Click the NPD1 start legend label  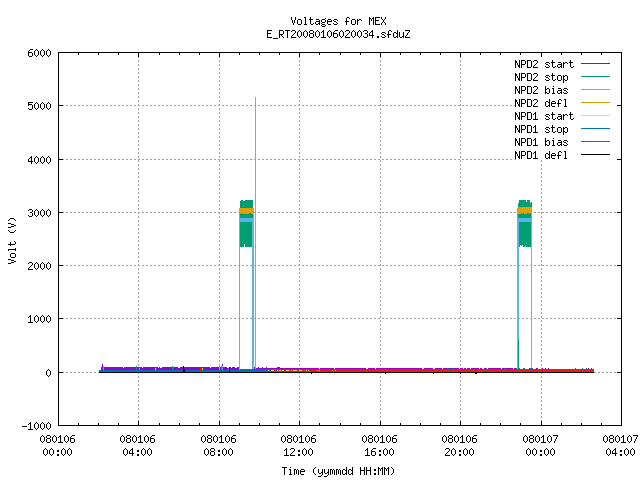point(544,116)
